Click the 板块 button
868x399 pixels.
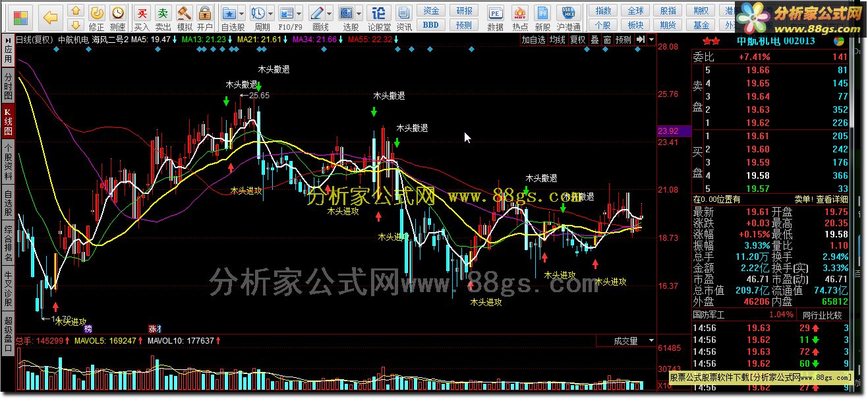[x=635, y=25]
